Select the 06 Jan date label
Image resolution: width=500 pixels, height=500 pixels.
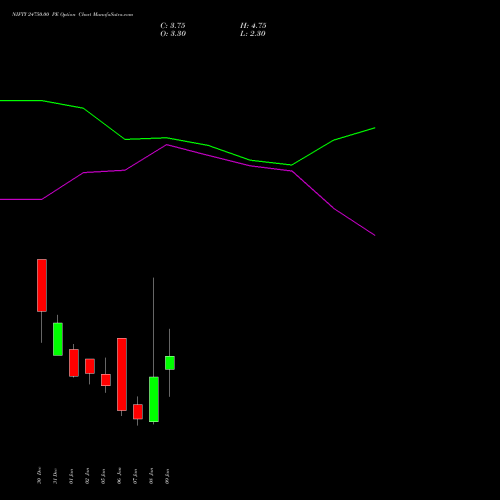(x=119, y=476)
